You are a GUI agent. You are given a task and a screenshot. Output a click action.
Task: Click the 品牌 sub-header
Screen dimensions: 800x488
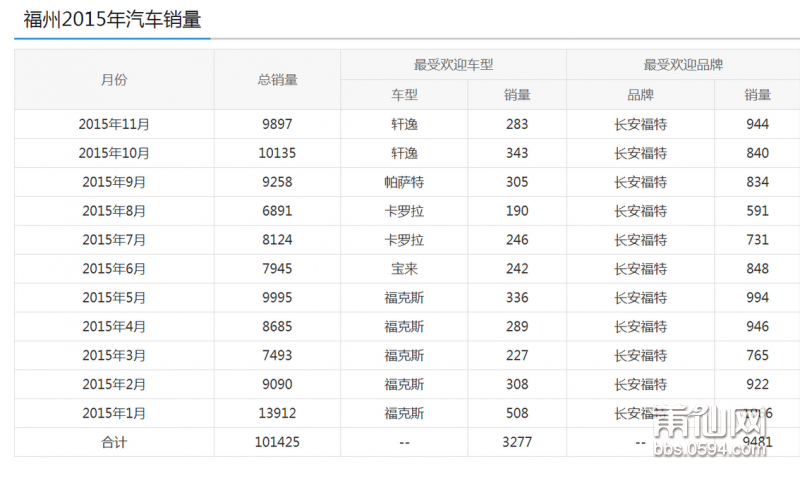(x=640, y=94)
